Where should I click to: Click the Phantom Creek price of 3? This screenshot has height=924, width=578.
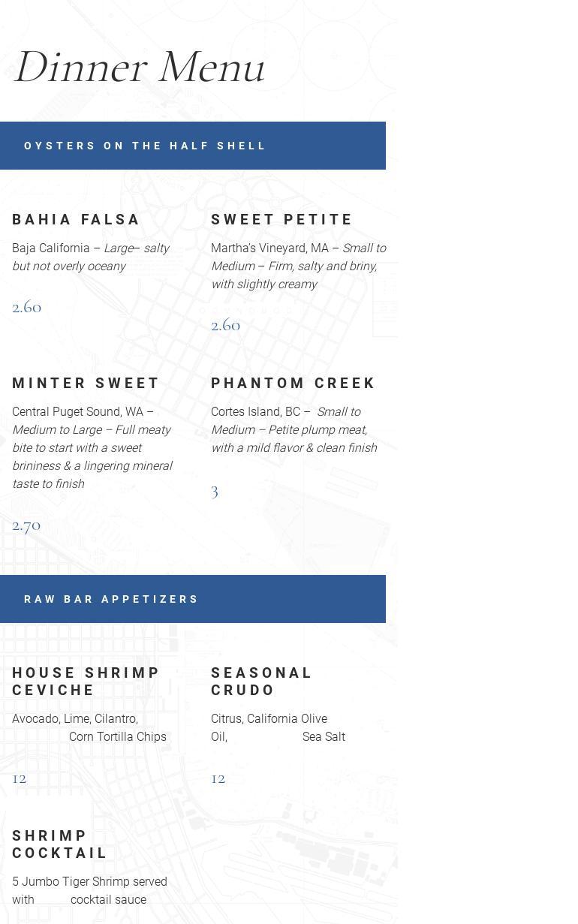point(215,492)
